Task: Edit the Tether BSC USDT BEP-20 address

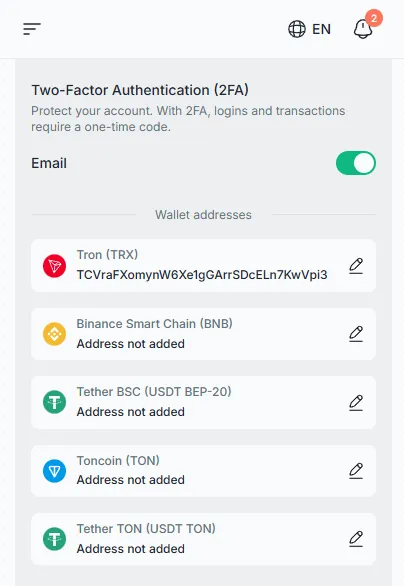Action: tap(356, 403)
